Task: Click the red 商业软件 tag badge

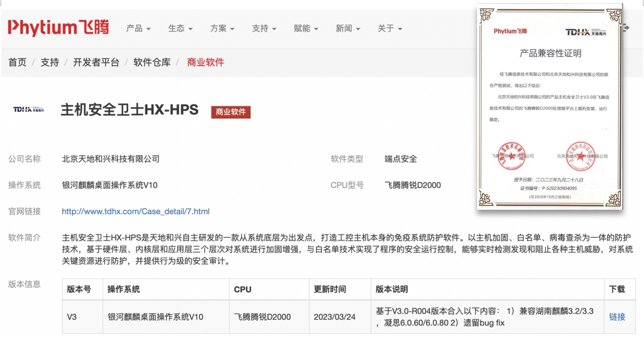Action: point(231,112)
